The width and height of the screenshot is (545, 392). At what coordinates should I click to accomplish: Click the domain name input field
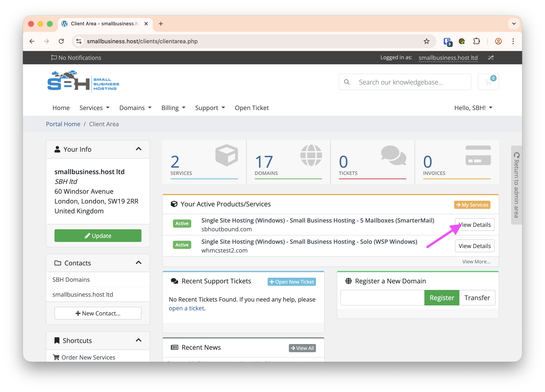382,297
